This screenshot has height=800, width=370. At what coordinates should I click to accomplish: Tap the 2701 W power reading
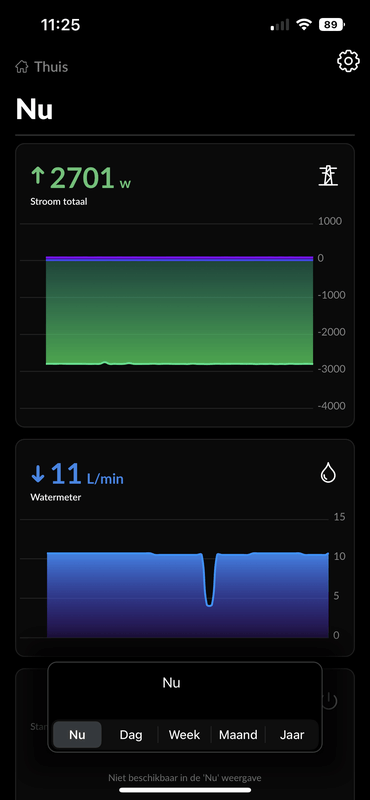[90, 178]
